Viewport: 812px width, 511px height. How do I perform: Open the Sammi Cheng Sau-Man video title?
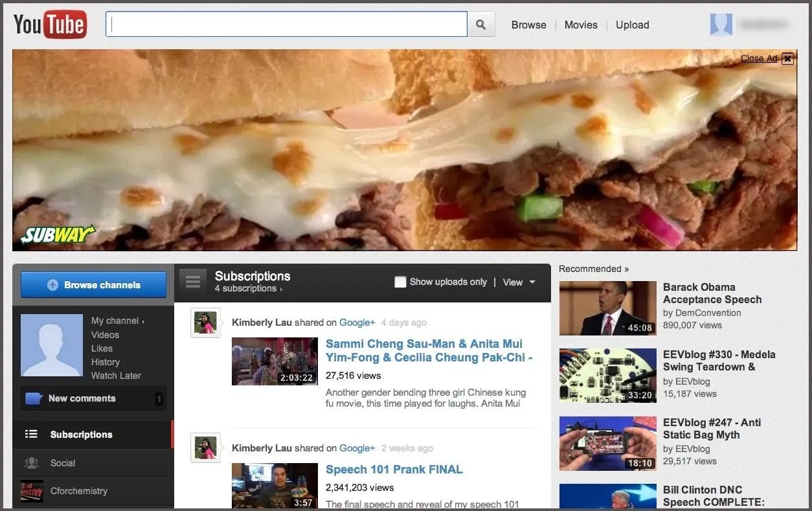coord(429,350)
